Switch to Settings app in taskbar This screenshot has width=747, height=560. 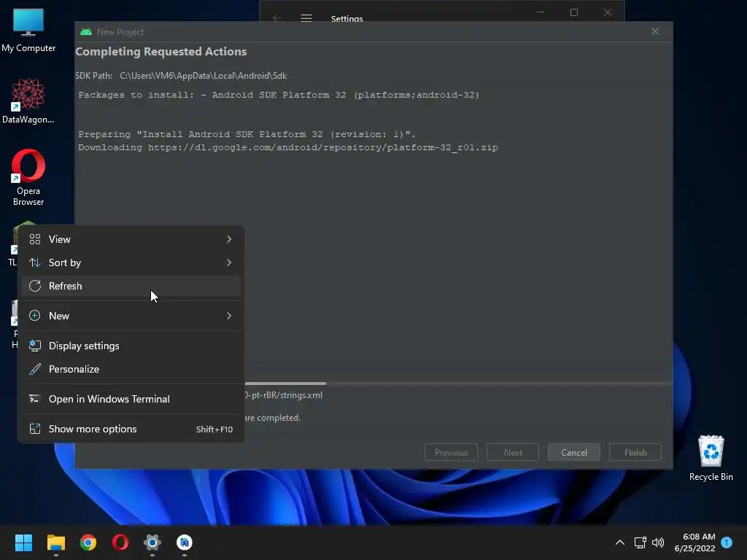coord(152,542)
